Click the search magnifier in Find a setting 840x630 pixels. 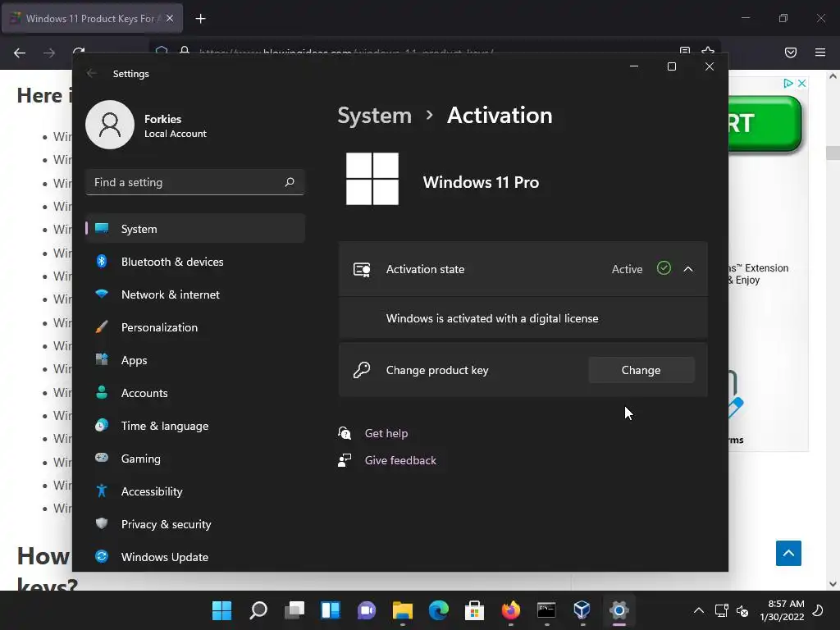[290, 182]
